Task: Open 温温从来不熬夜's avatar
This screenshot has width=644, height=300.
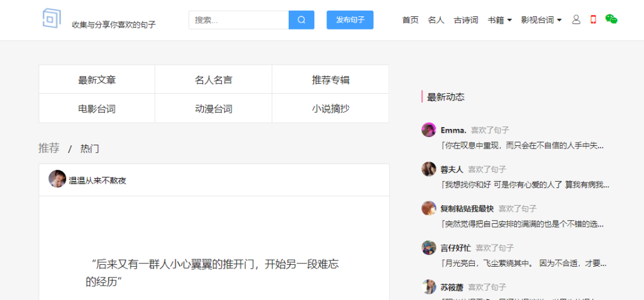Action: 57,179
